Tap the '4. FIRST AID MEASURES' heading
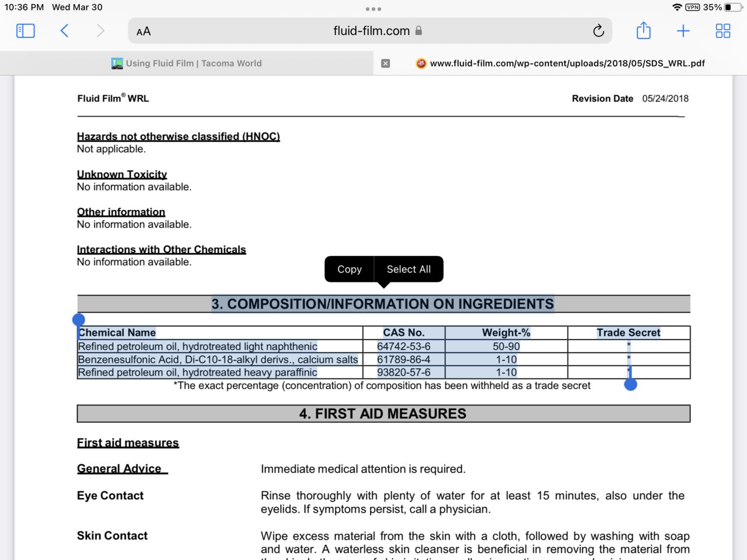Viewport: 747px width, 560px height. point(383,414)
